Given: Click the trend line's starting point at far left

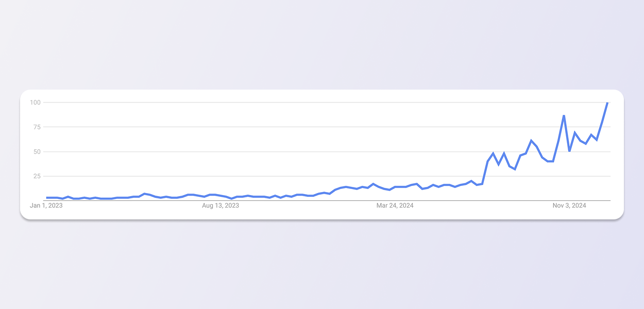Looking at the screenshot, I should click(x=47, y=197).
